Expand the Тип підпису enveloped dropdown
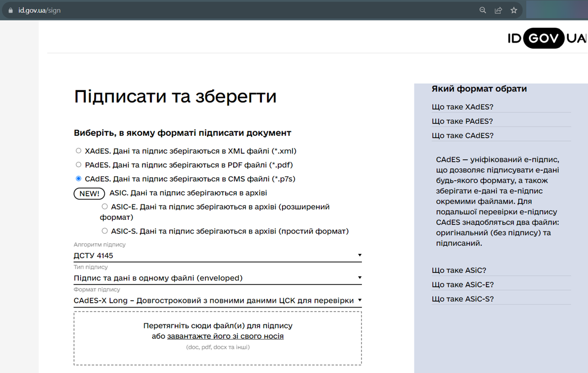 (x=218, y=278)
